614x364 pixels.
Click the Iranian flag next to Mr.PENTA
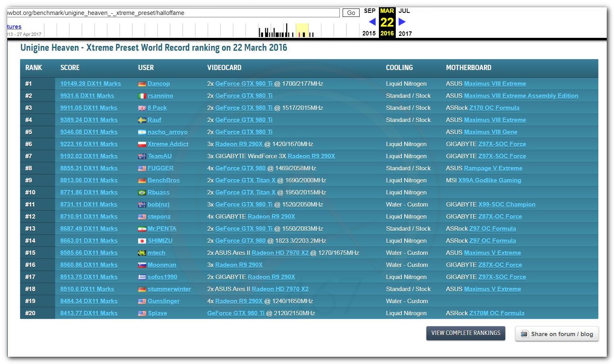142,229
